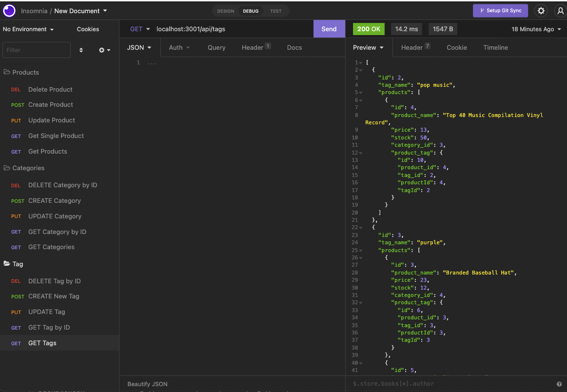Open the No Environment selector

click(28, 29)
